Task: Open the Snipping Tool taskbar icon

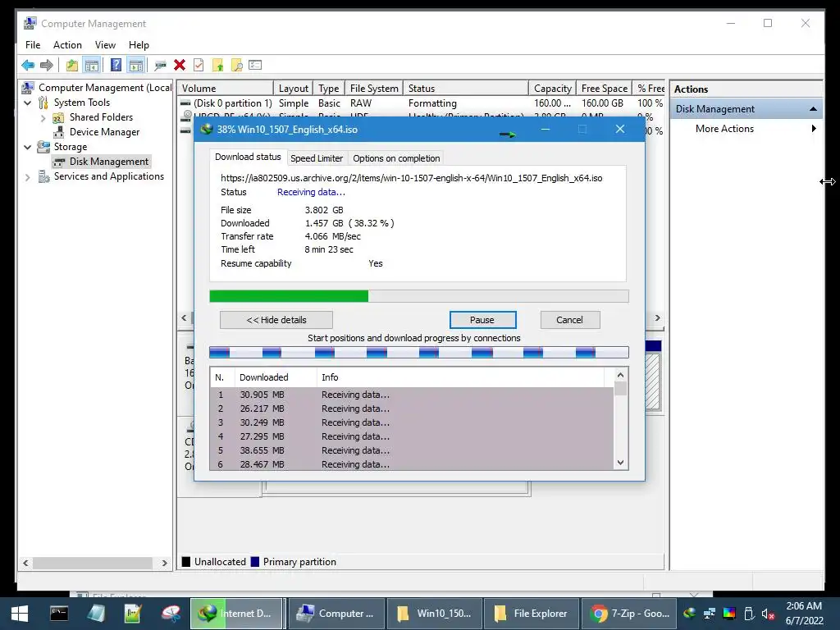Action: 171,614
